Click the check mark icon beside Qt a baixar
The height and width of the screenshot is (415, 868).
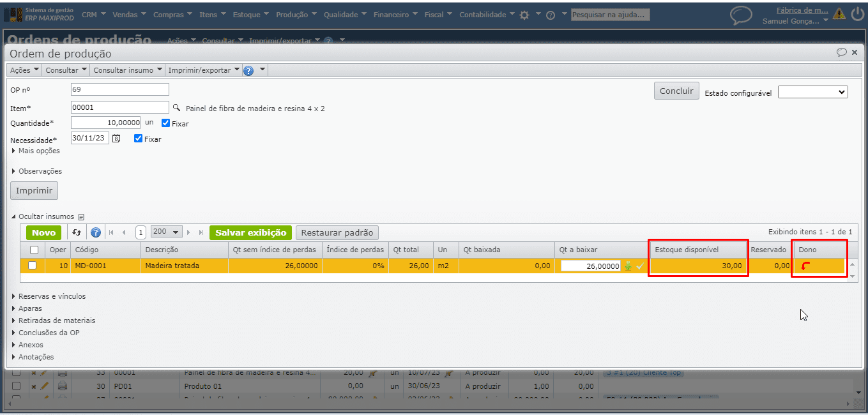(x=640, y=266)
